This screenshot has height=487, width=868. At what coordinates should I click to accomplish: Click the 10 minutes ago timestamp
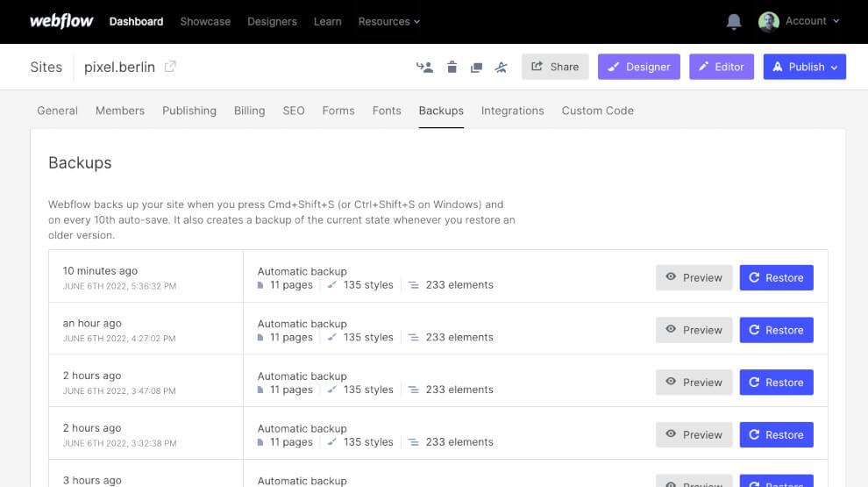click(x=100, y=271)
